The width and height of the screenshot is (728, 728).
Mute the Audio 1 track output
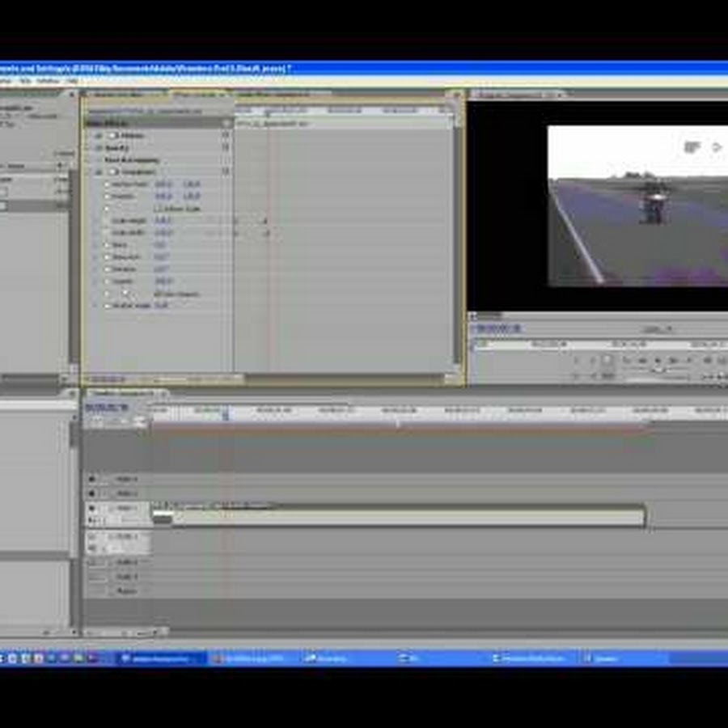pos(92,537)
